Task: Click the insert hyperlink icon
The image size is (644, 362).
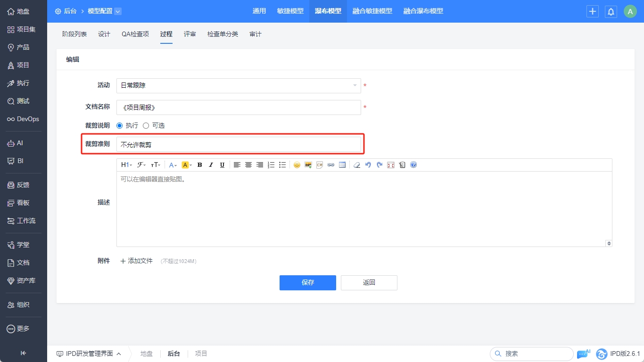Action: click(x=331, y=165)
